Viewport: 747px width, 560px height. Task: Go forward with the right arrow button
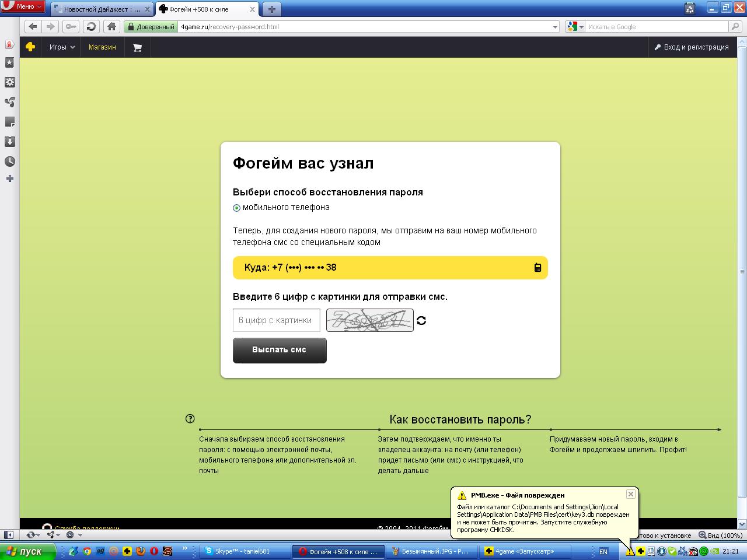coord(50,26)
